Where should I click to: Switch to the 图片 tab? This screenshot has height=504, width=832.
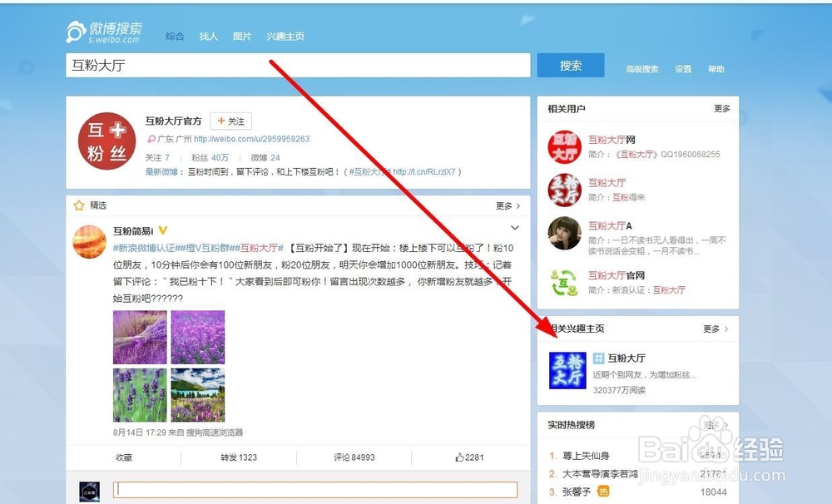coord(242,36)
